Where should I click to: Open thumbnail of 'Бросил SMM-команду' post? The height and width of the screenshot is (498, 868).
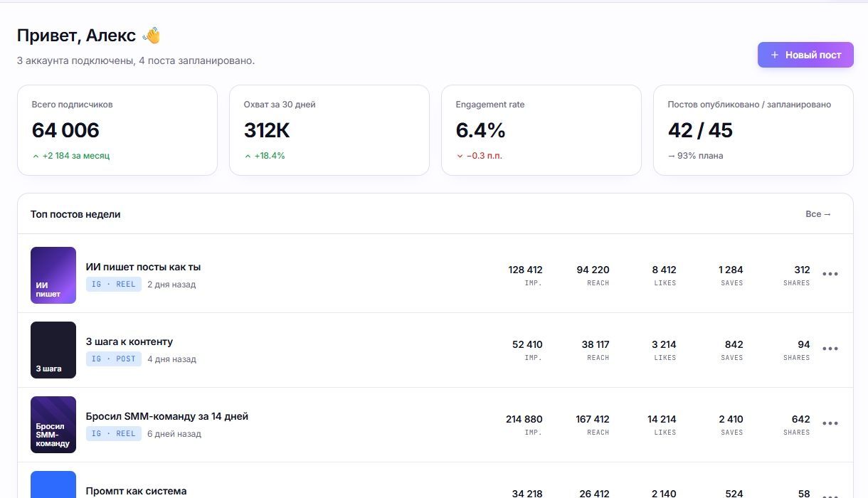coord(53,425)
